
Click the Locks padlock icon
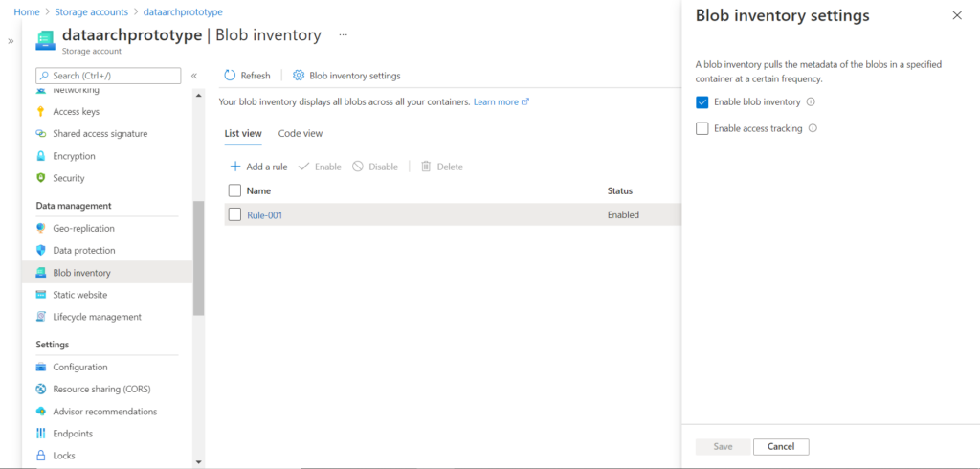pos(41,456)
